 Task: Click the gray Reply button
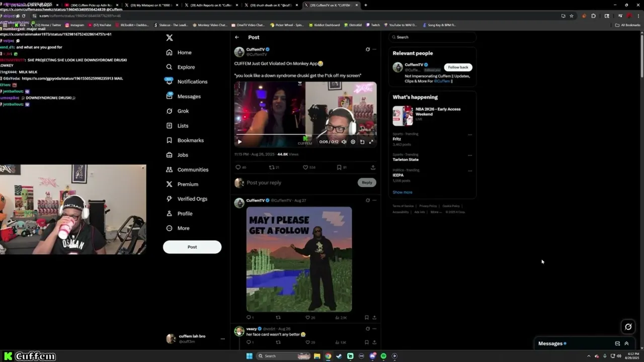click(367, 183)
